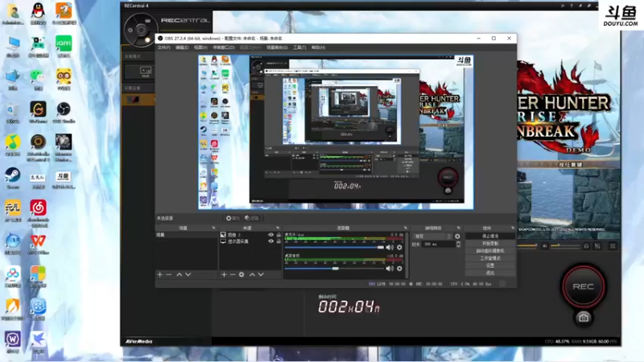
Task: Add a new scene with the plus icon
Action: [x=159, y=274]
